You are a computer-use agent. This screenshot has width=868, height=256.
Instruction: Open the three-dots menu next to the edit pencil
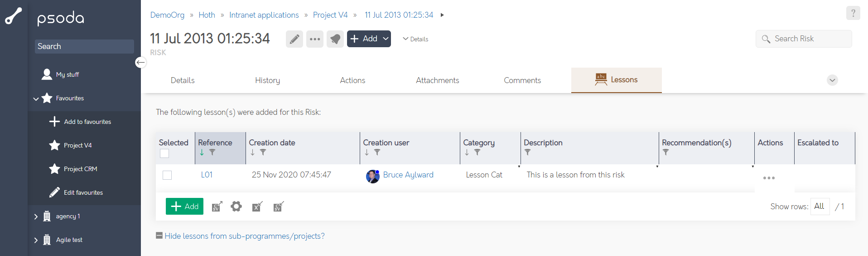point(315,39)
